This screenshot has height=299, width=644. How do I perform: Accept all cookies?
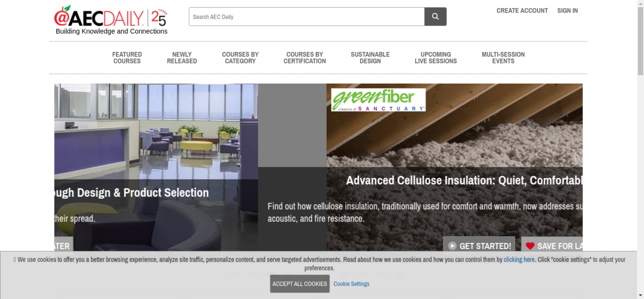coord(300,284)
